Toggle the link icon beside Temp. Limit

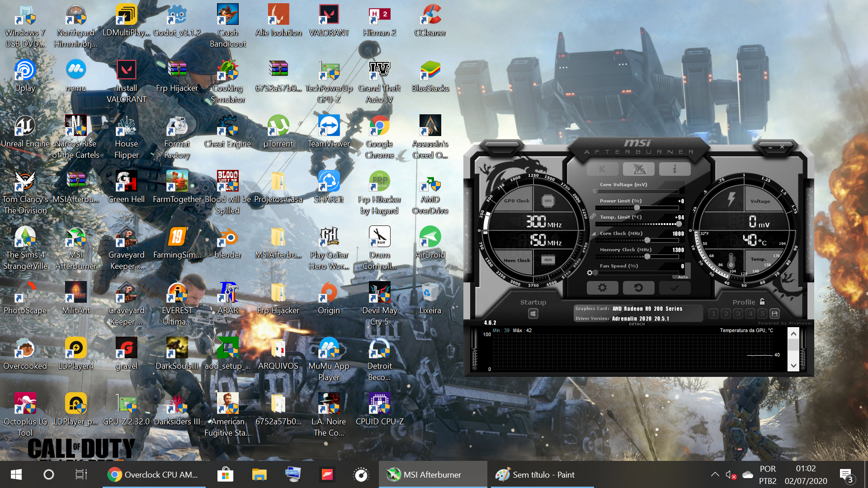(x=593, y=216)
